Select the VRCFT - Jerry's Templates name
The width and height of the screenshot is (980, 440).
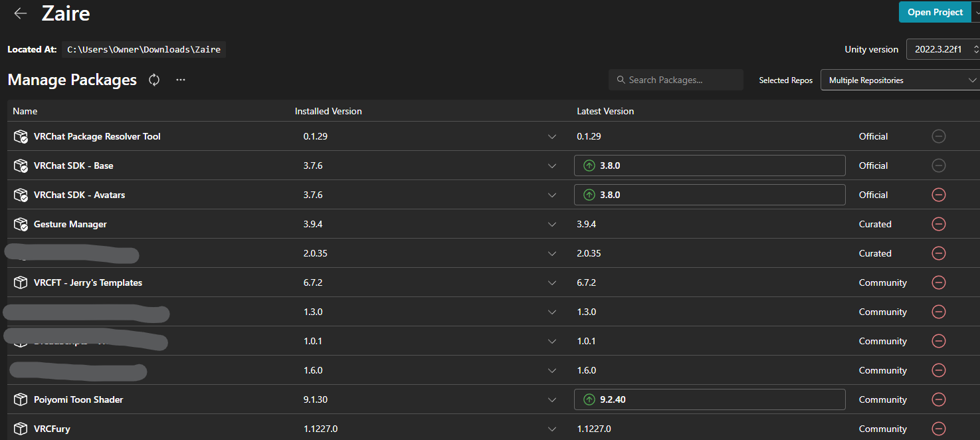click(x=88, y=282)
